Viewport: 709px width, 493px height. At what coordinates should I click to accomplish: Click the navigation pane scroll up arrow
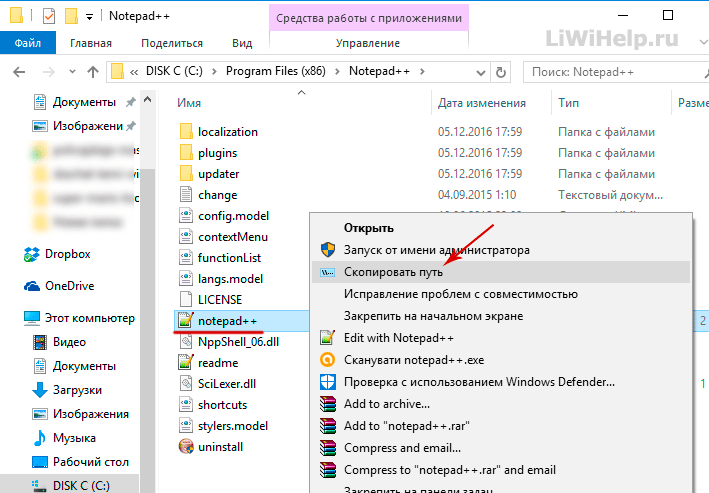(147, 99)
